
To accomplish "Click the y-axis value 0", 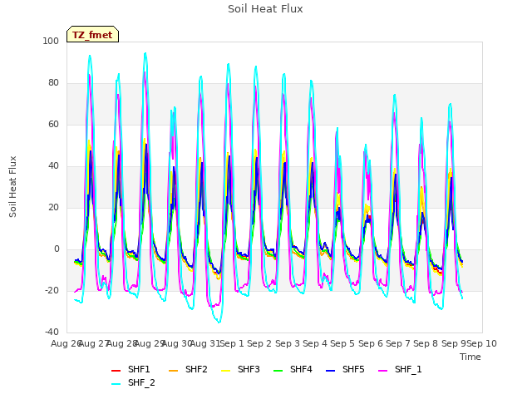I will (57, 249).
